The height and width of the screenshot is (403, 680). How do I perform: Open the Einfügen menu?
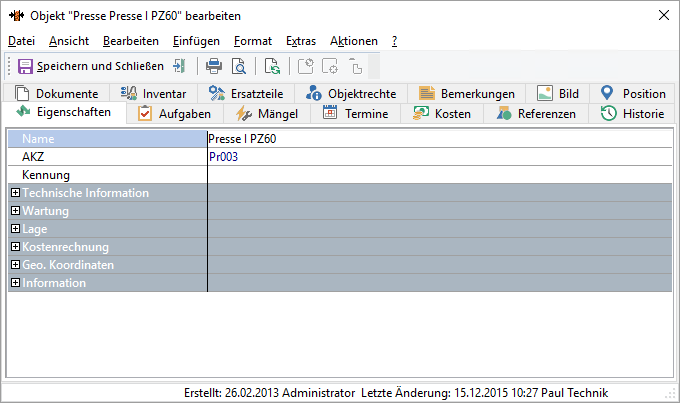(x=196, y=41)
